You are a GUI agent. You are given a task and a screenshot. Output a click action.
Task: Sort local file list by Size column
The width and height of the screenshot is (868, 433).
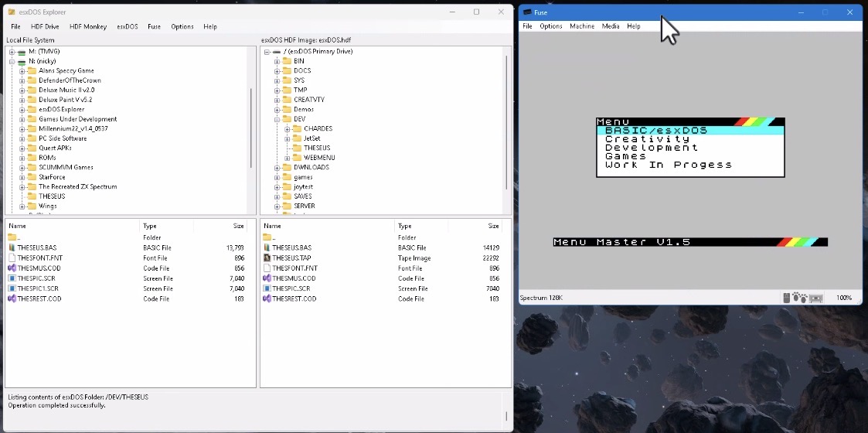point(220,226)
